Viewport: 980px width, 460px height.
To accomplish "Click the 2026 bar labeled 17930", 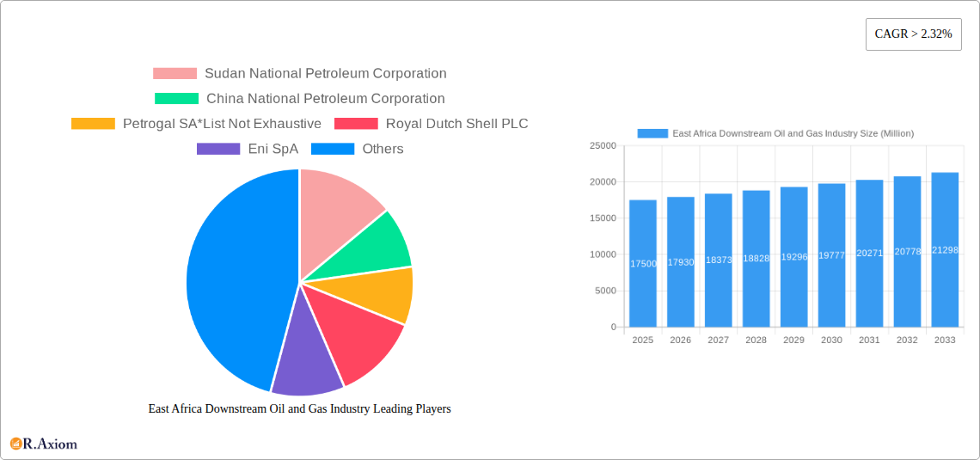I will [x=681, y=262].
